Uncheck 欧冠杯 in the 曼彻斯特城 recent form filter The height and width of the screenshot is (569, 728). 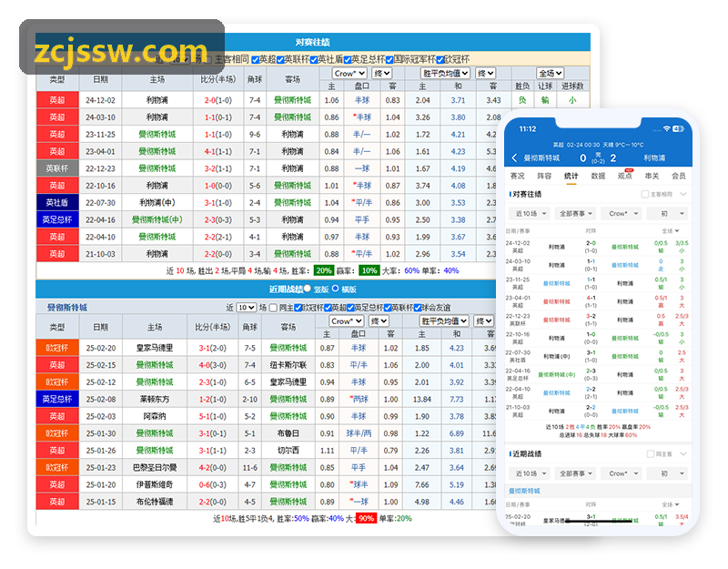pos(298,308)
